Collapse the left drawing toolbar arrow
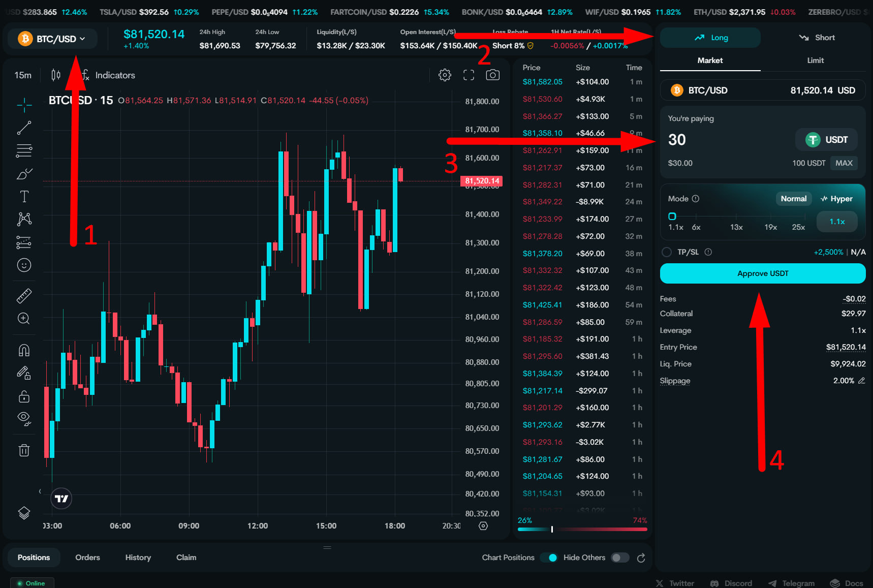 coord(40,491)
